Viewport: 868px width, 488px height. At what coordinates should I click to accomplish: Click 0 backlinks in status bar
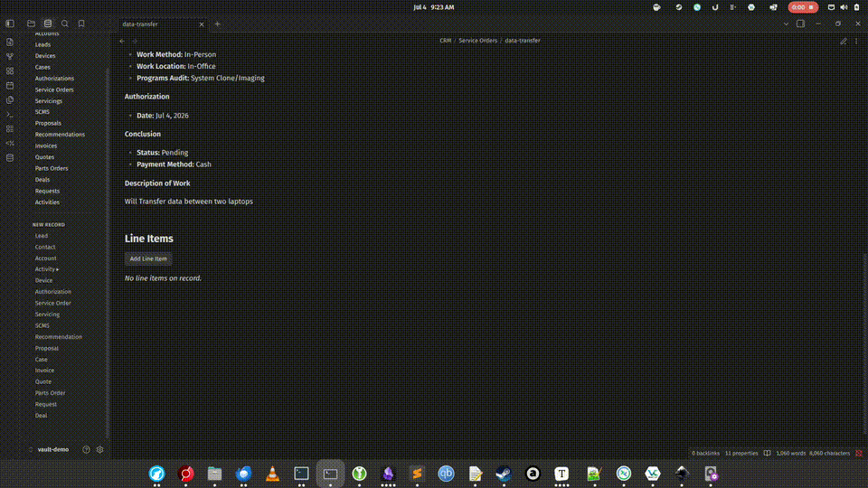705,453
